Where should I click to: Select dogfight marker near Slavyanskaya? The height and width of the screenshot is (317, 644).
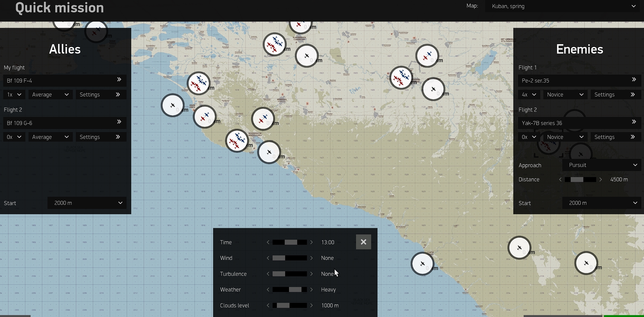(274, 44)
